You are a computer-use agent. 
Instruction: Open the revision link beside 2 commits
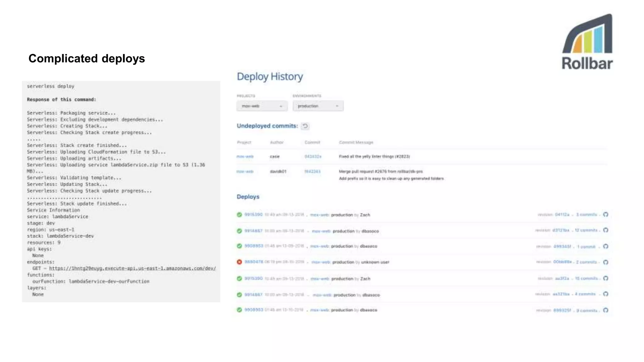563,262
